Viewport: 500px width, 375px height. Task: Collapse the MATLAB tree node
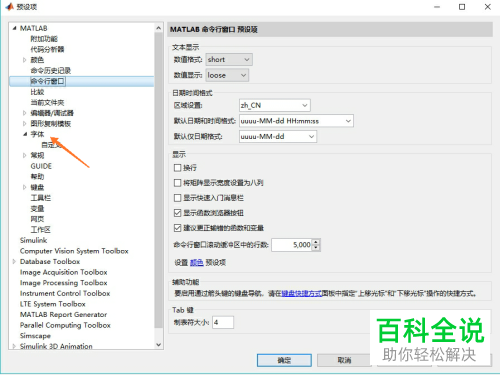pyautogui.click(x=14, y=28)
